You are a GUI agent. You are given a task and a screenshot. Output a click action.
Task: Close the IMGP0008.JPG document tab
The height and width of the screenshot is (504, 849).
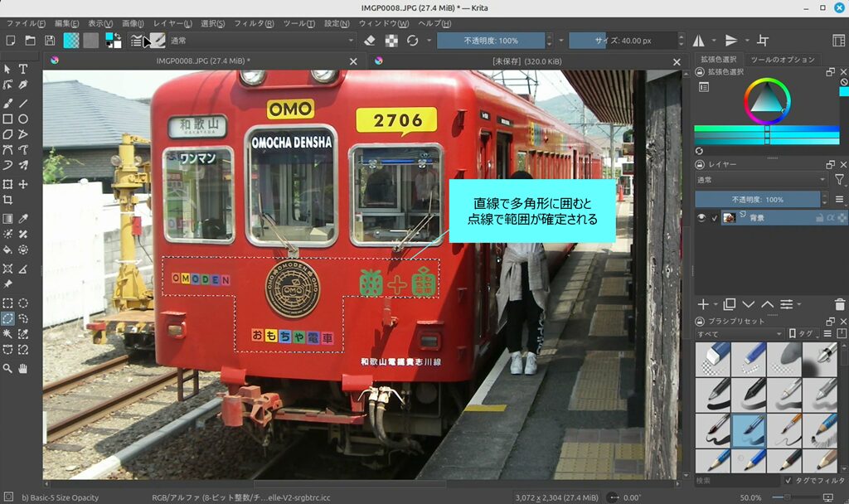tap(354, 61)
